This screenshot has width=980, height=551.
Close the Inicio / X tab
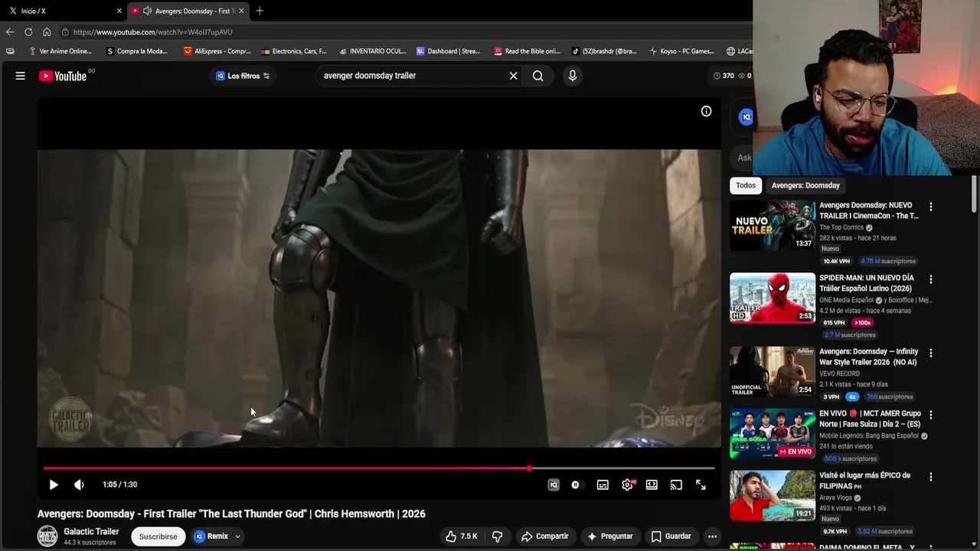(x=119, y=11)
